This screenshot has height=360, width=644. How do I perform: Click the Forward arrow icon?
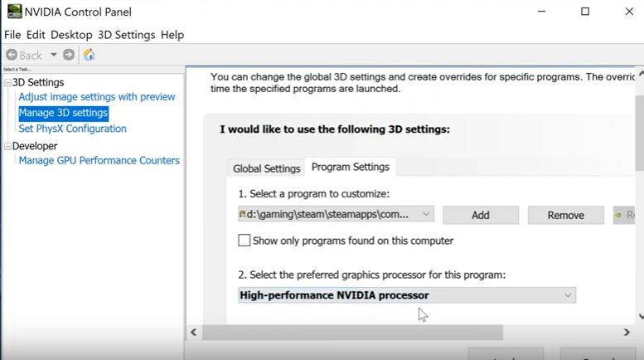pos(69,55)
